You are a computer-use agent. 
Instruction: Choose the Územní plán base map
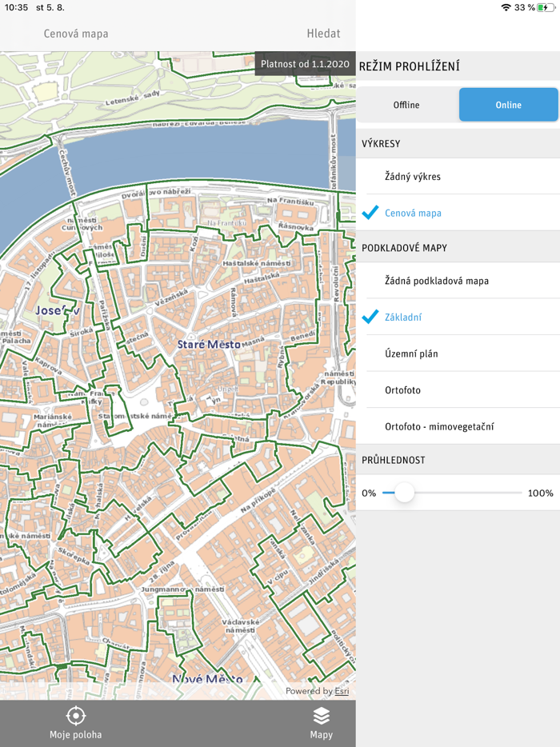(458, 354)
